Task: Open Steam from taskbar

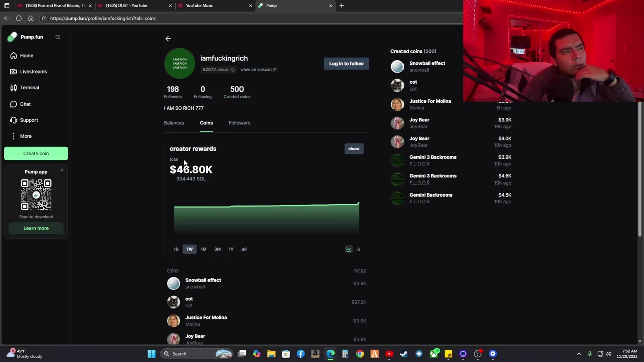Action: coord(404,354)
